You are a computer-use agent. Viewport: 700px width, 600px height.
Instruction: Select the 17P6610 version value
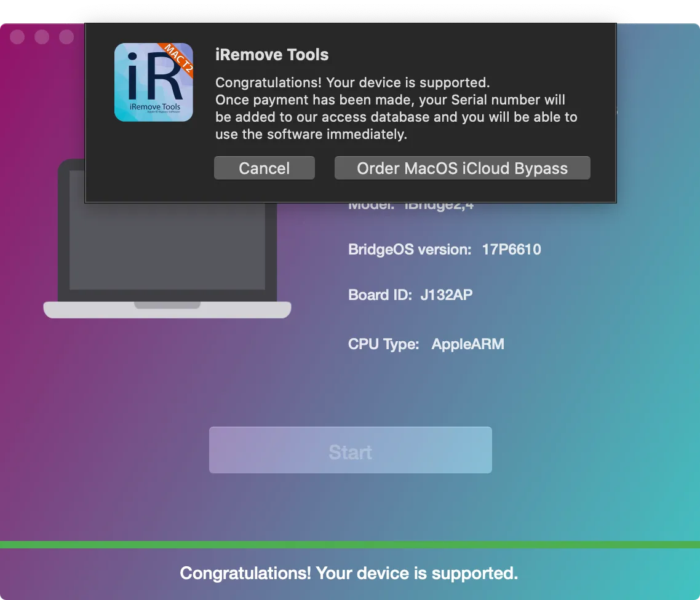[x=511, y=250]
